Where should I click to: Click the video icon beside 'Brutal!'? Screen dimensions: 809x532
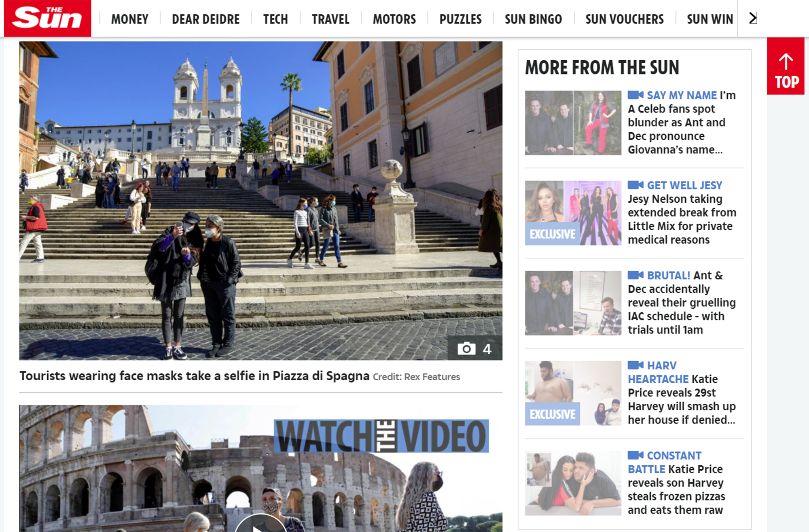click(x=635, y=275)
